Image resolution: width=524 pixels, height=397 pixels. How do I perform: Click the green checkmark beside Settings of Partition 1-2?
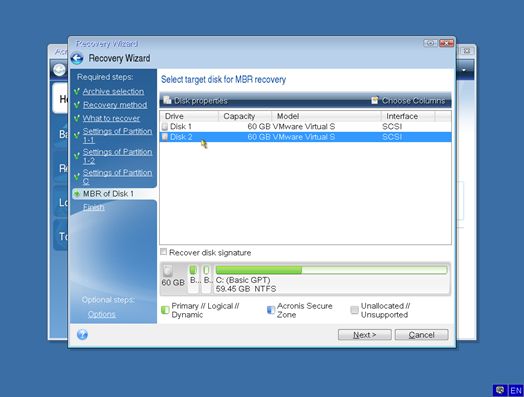[77, 155]
